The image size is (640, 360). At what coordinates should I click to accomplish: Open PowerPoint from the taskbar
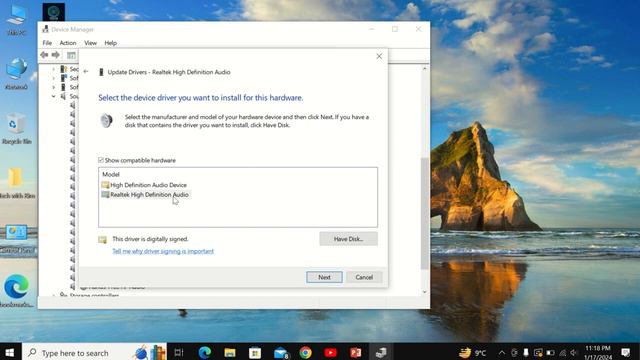(356, 352)
